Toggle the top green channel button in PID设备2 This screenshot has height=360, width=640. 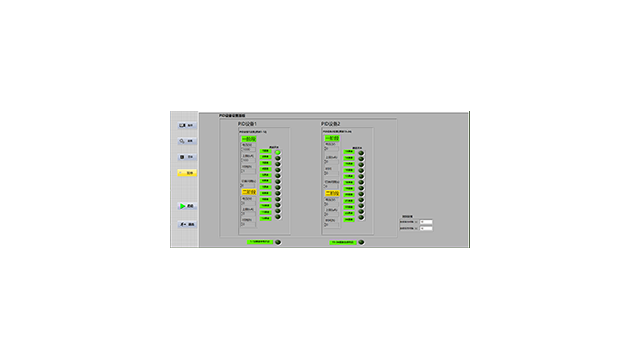(x=349, y=152)
